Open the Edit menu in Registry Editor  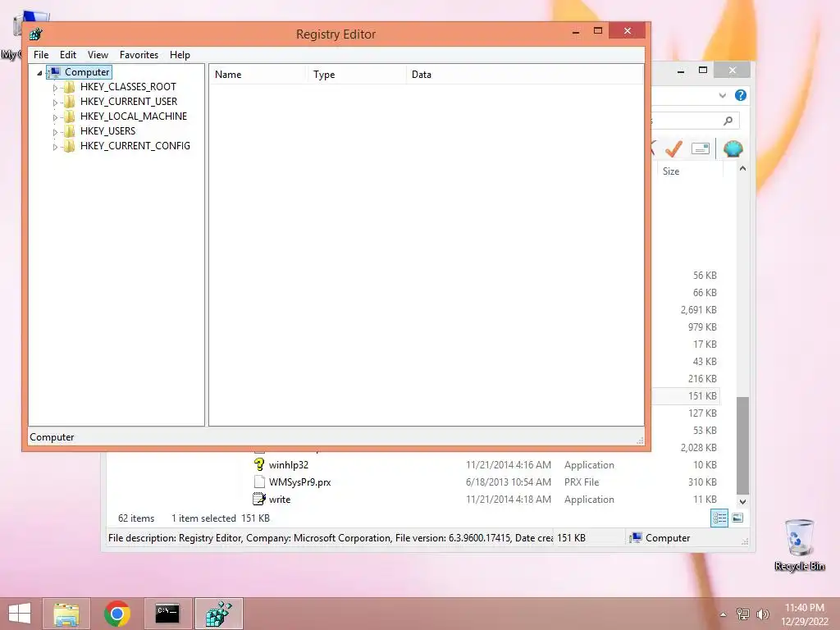pyautogui.click(x=67, y=55)
